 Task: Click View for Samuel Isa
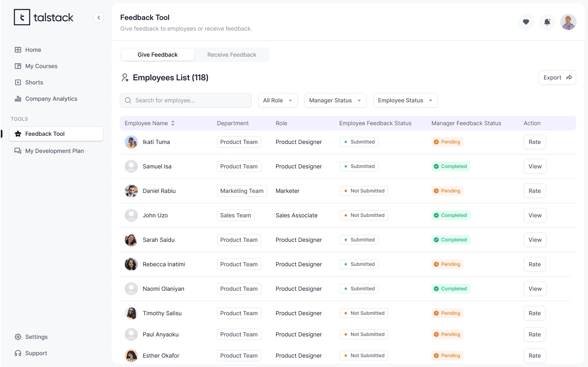[535, 166]
